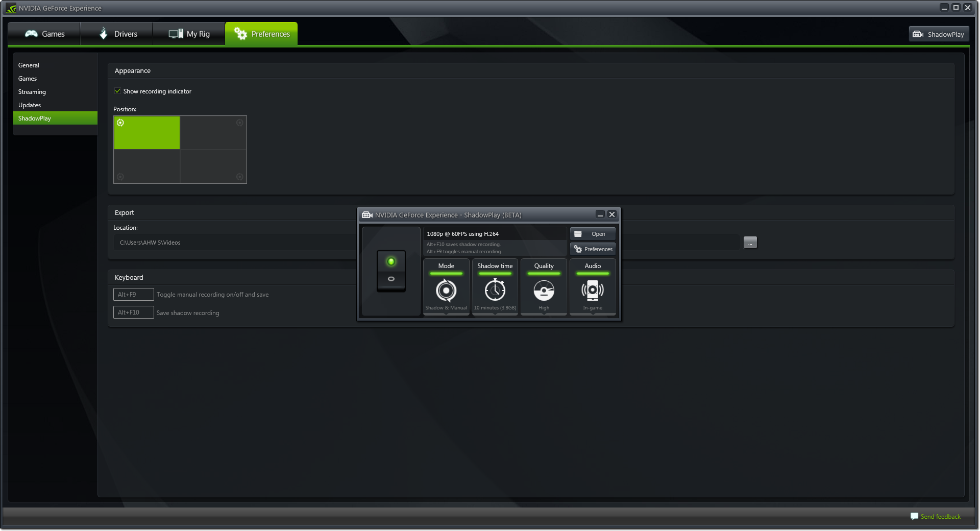980x531 pixels.
Task: Choose top-left indicator position
Action: [x=147, y=133]
